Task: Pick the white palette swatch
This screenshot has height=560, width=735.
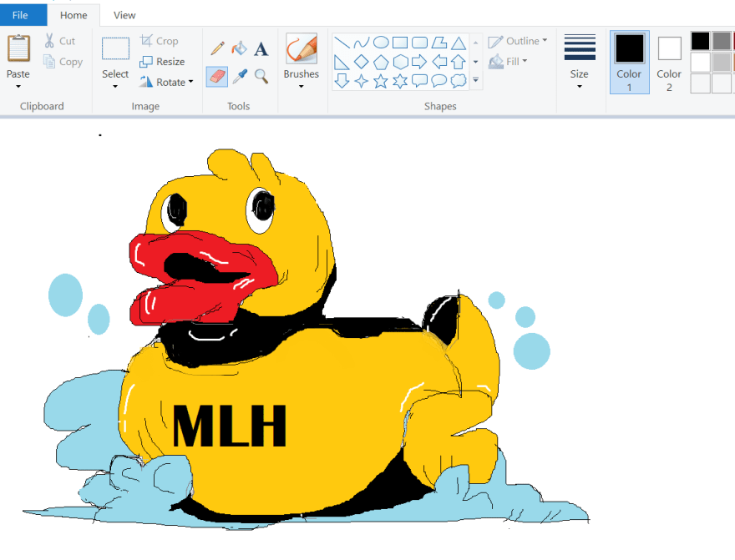Action: 700,62
